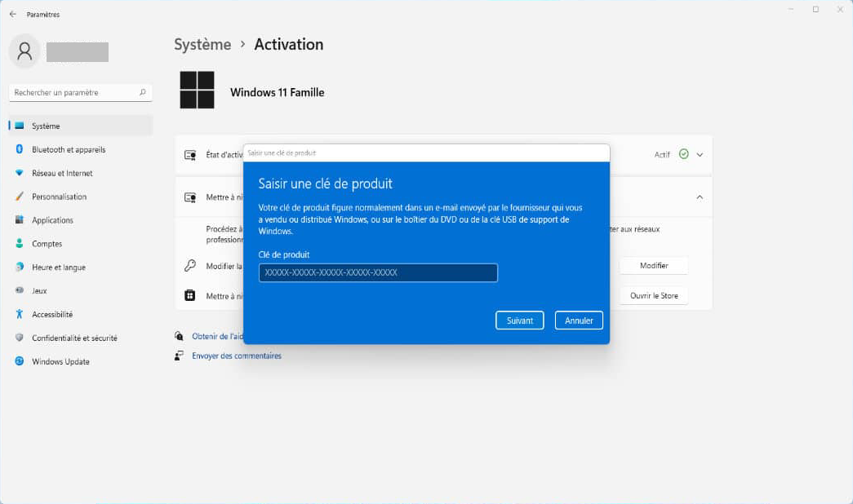Click the Heure et langue globe icon
This screenshot has height=504, width=853.
pyautogui.click(x=20, y=267)
